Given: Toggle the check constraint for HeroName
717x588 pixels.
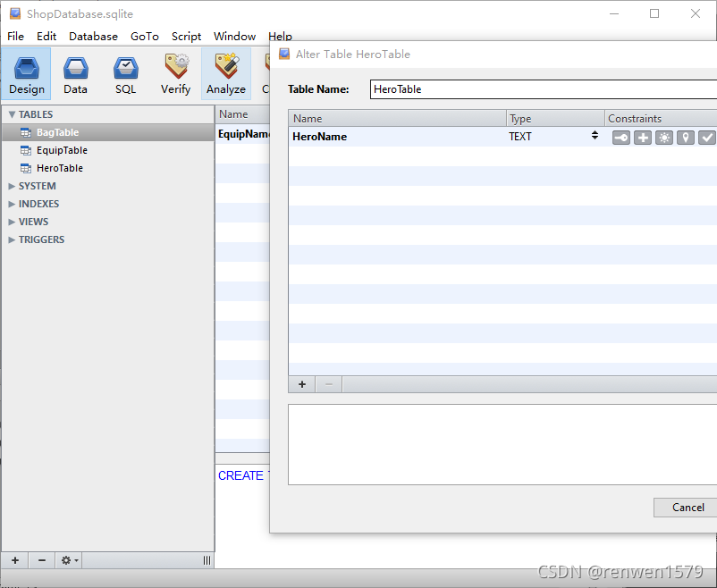Looking at the screenshot, I should 707,137.
